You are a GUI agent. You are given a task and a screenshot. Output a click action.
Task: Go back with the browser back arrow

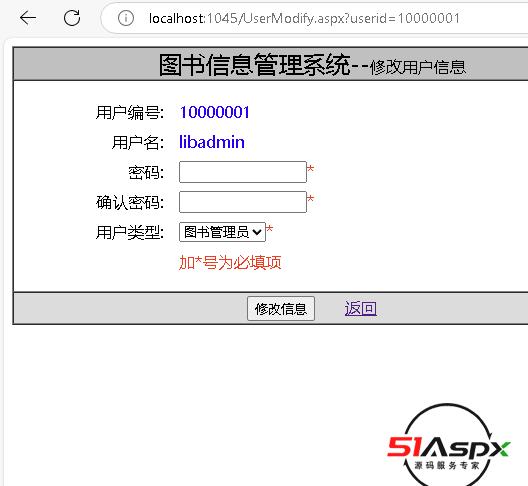point(28,18)
